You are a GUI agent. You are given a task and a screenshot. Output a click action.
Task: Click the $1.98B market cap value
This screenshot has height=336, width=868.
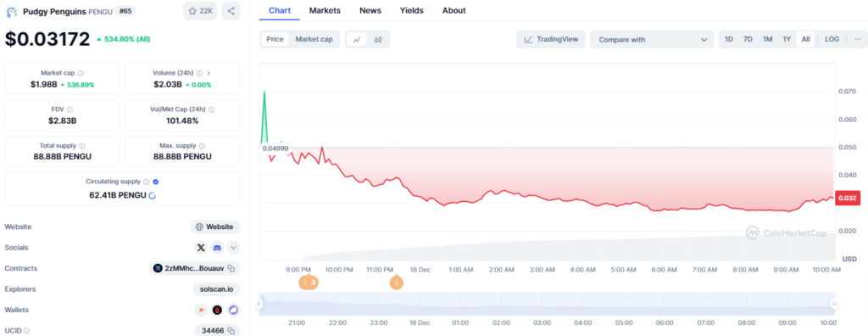pyautogui.click(x=43, y=85)
